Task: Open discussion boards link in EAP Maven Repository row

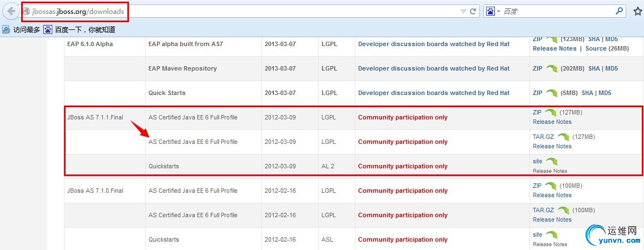Action: pyautogui.click(x=434, y=68)
